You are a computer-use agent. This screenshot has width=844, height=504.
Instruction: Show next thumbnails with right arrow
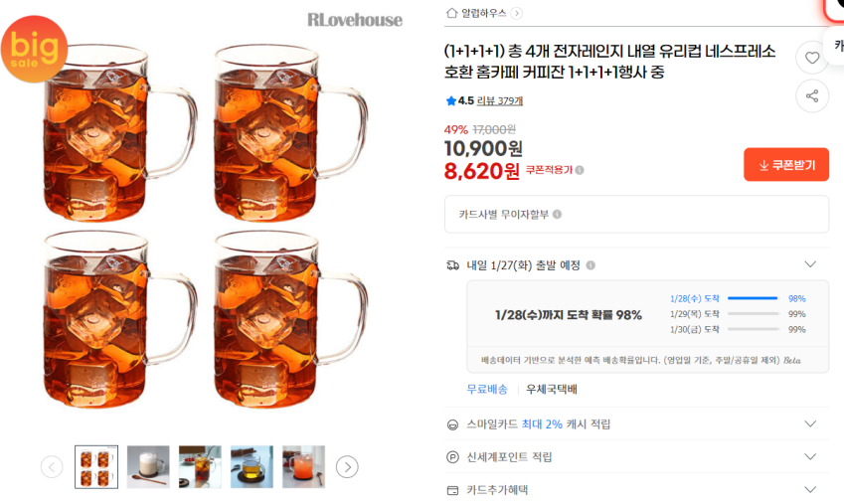[x=346, y=466]
